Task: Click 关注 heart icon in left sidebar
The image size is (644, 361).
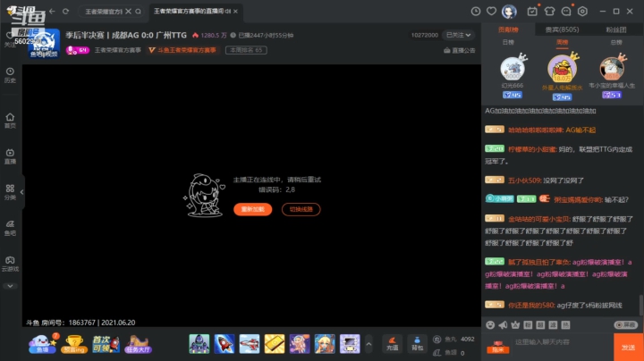Action: 10,39
